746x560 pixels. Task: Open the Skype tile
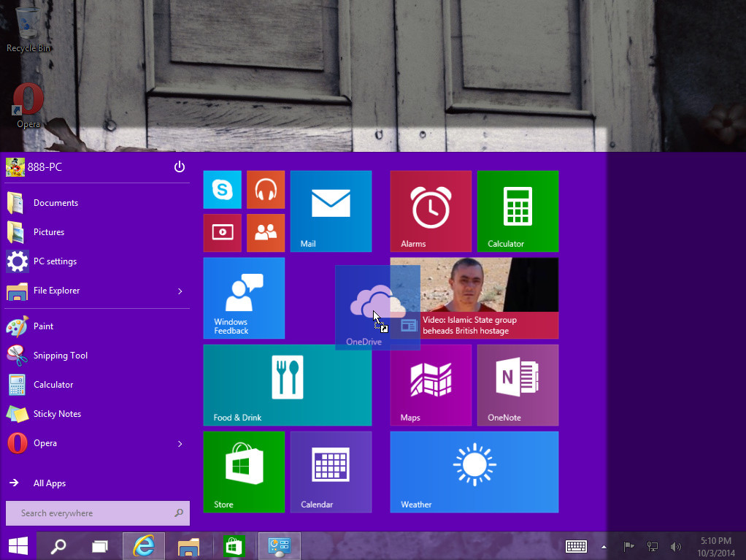[222, 189]
